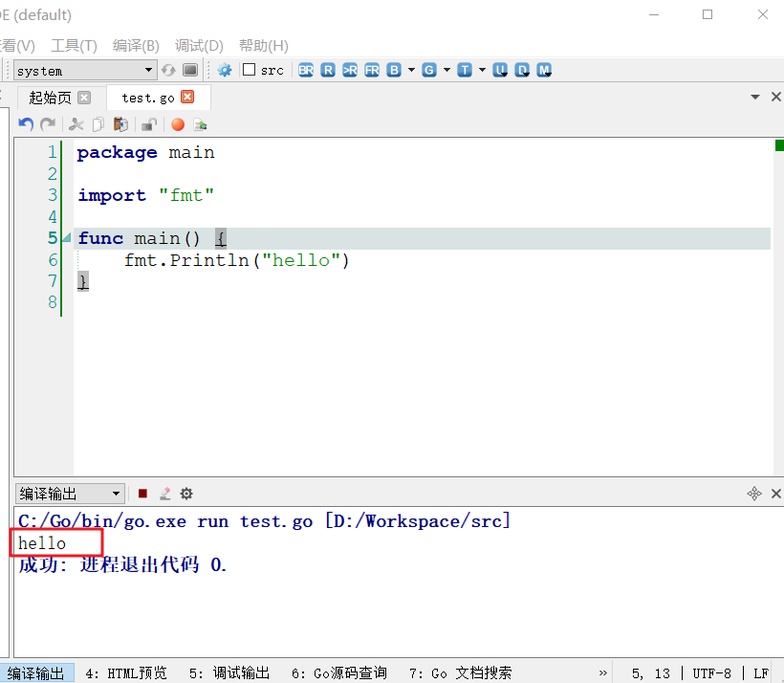Screen dimensions: 784x683
Task: Toggle the editor lock icon
Action: [149, 124]
